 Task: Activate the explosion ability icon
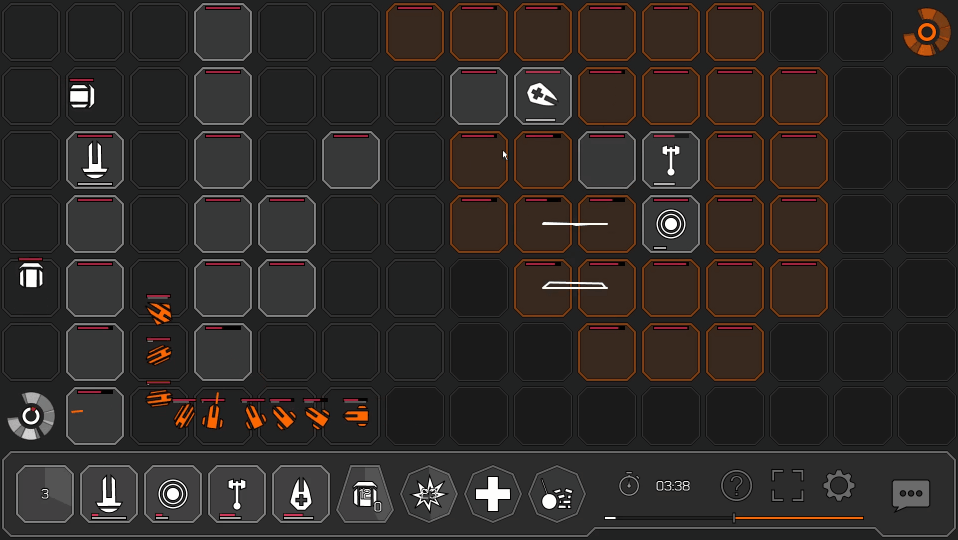click(429, 494)
